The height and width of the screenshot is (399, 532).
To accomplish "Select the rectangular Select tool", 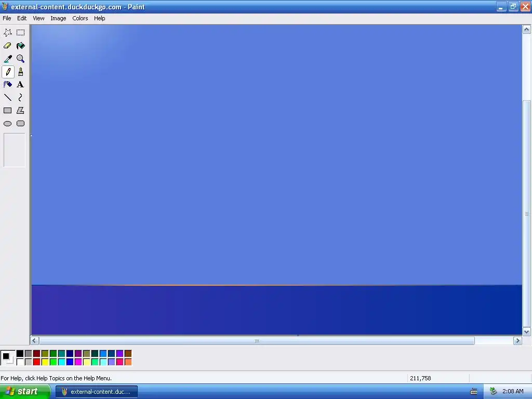I will point(21,33).
